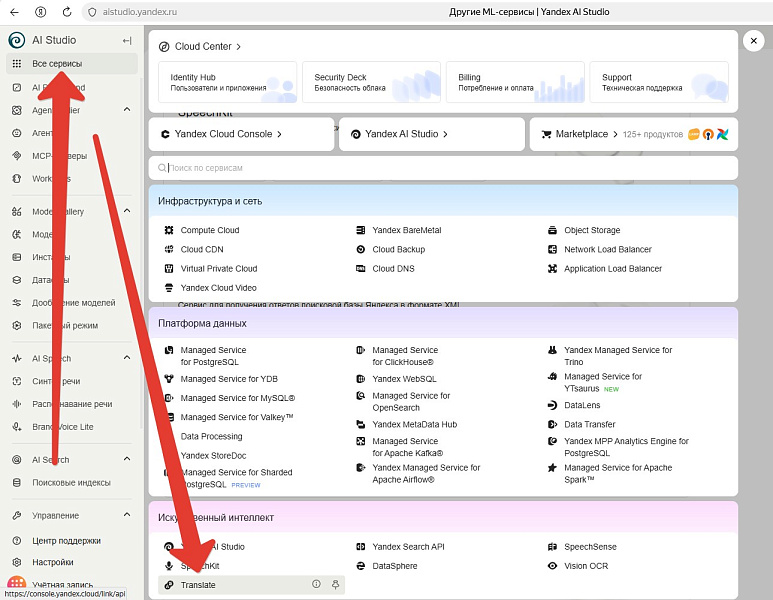Click the Managed Service for MySQL icon

pos(169,398)
